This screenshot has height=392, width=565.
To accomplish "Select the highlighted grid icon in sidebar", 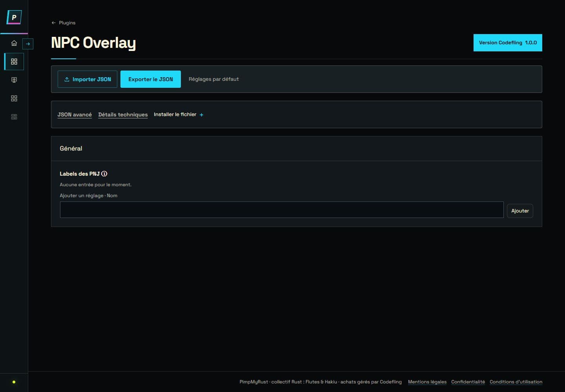I will pos(14,62).
